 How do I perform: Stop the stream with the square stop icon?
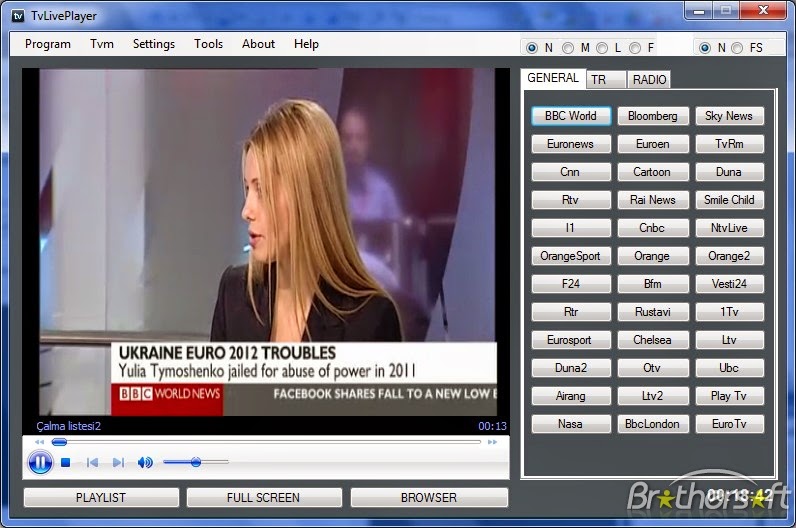(x=65, y=463)
